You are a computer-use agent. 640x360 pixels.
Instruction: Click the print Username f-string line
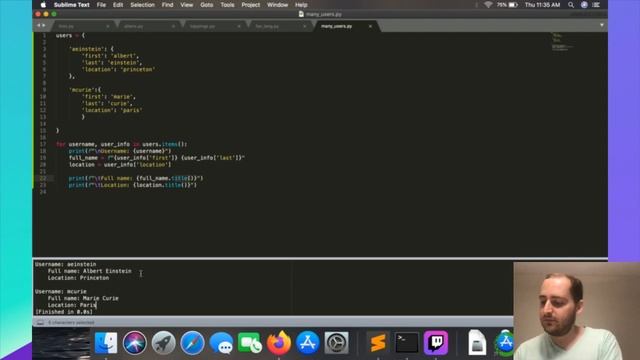pos(120,151)
